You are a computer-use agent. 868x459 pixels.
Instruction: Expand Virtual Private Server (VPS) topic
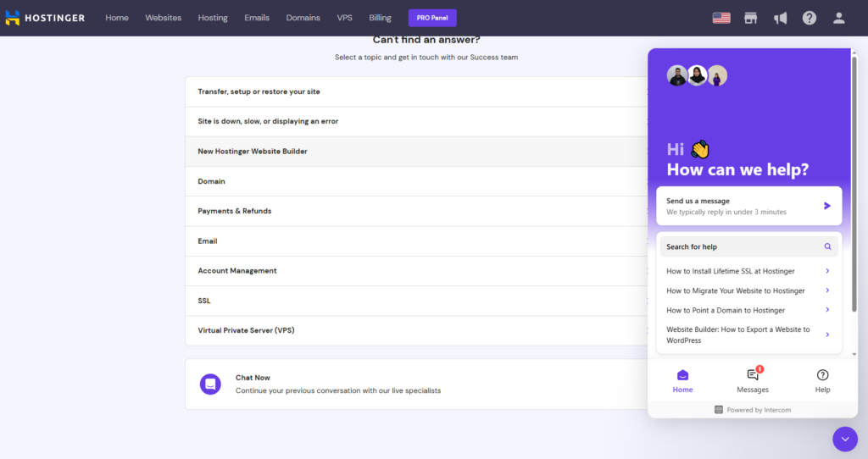[416, 331]
